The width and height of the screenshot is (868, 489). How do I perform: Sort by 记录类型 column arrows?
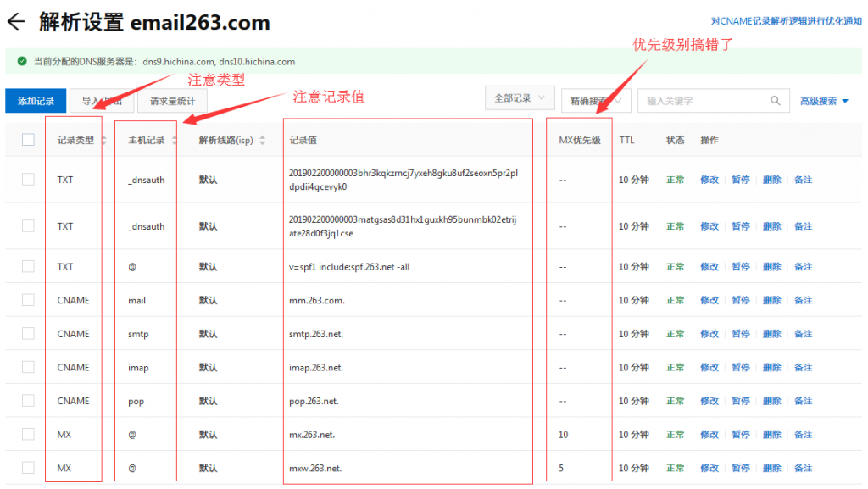(103, 140)
